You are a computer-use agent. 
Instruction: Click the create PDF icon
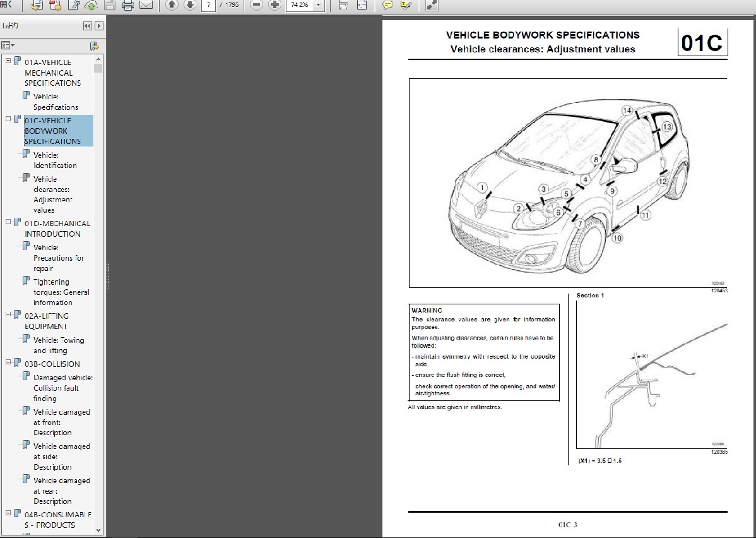tap(55, 5)
